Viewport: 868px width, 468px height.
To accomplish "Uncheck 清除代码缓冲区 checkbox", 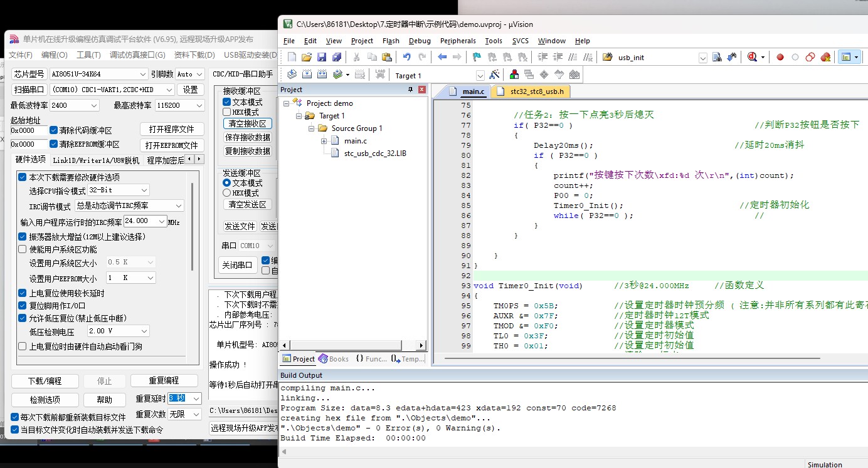I will coord(54,130).
